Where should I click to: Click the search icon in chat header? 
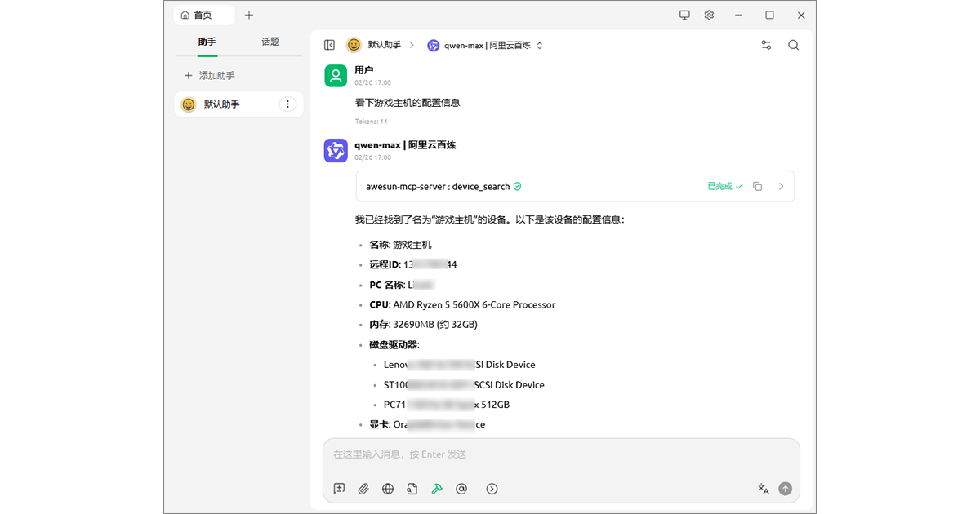tap(793, 45)
